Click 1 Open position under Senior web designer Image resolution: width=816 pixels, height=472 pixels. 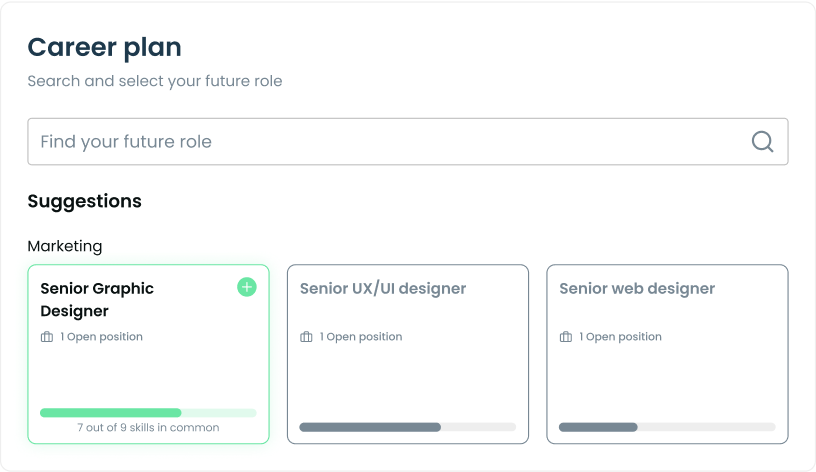click(620, 337)
